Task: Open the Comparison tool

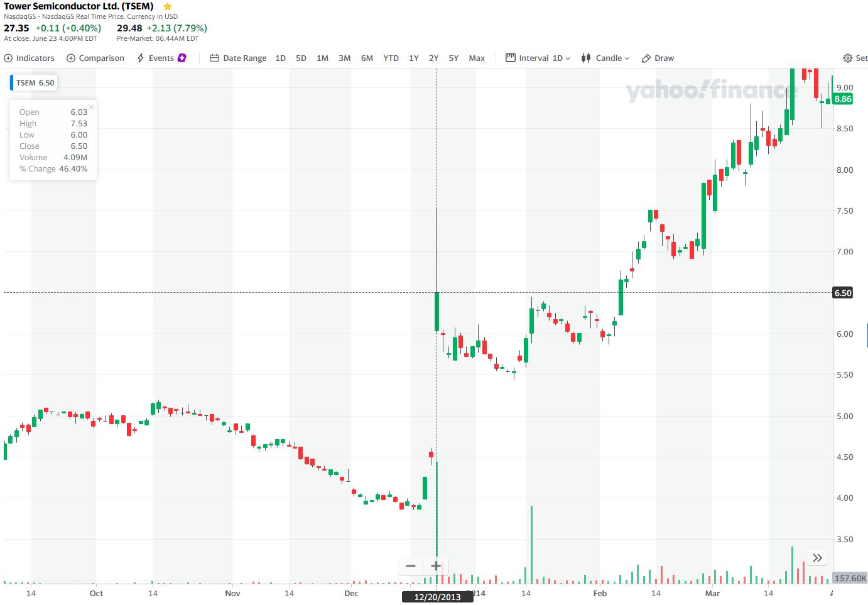Action: (x=95, y=58)
